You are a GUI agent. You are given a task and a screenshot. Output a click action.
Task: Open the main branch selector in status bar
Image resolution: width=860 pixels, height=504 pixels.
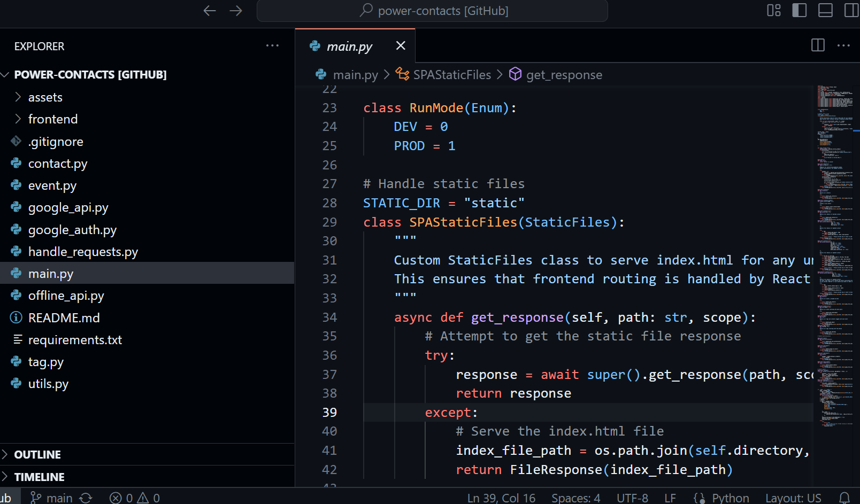pyautogui.click(x=51, y=498)
